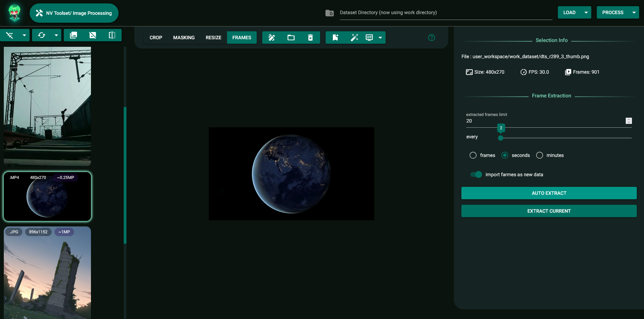Viewport: 644px width, 319px height.
Task: Open the help question-mark icon
Action: (x=431, y=38)
